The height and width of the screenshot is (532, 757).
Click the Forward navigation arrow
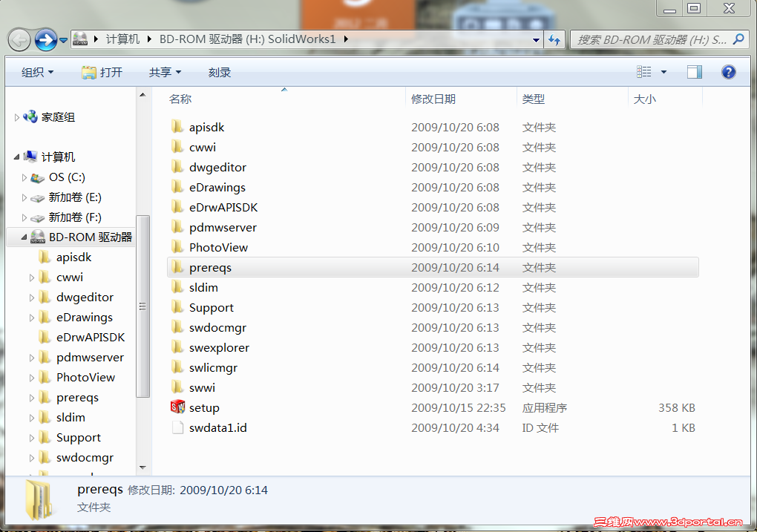(46, 40)
